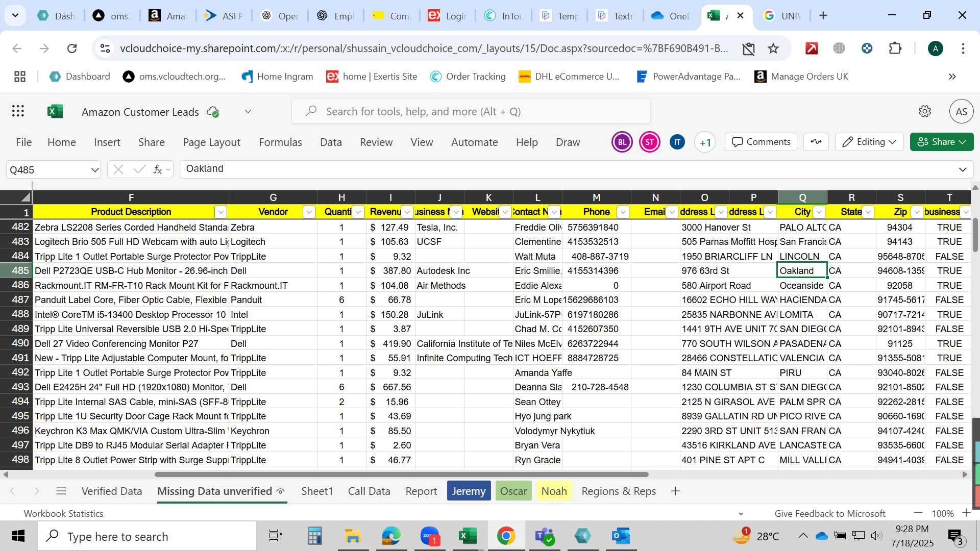Open the State column filter
980x551 pixels.
click(868, 212)
